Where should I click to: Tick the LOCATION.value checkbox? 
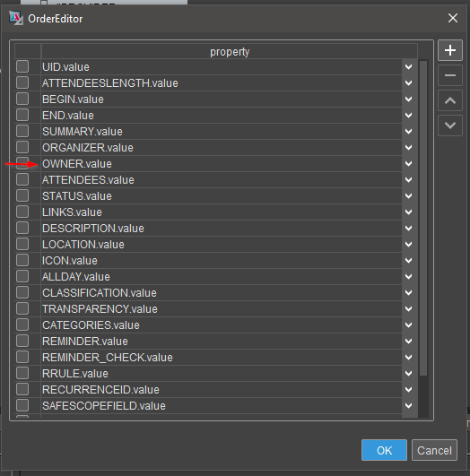click(22, 244)
